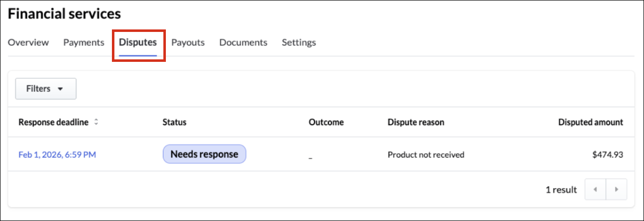Screen dimensions: 644x221
Task: Switch to the Overview tab
Action: tap(28, 42)
